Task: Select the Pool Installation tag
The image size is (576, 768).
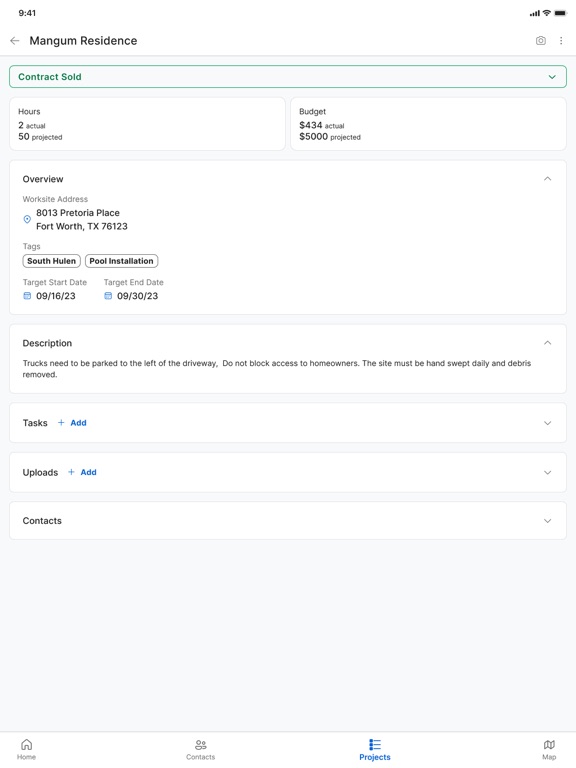Action: pyautogui.click(x=121, y=261)
